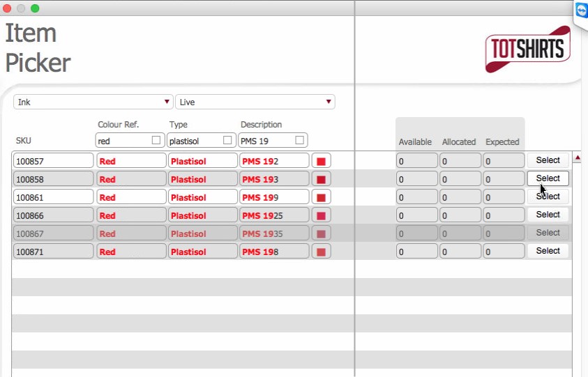The image size is (588, 377).
Task: Click the SKU field containing 100861
Action: [x=53, y=197]
